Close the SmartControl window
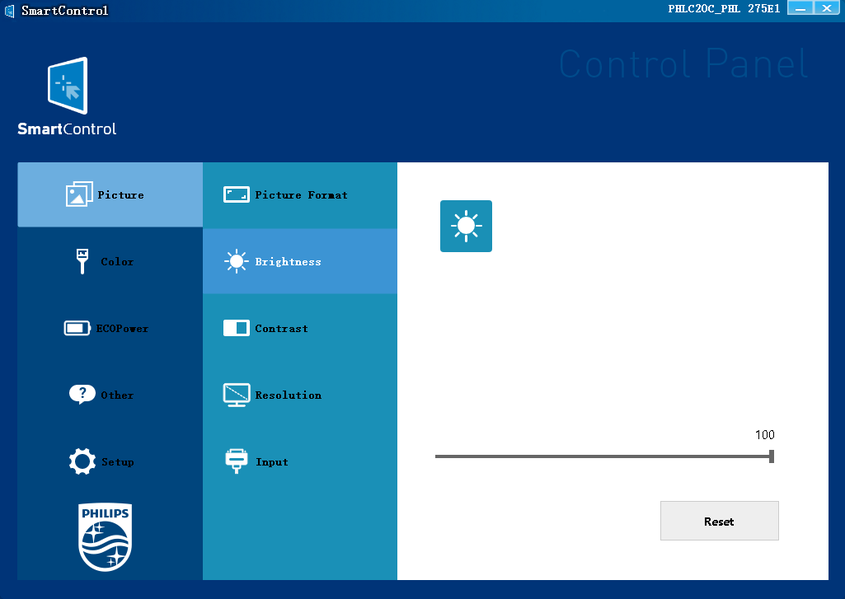The image size is (845, 599). (827, 8)
